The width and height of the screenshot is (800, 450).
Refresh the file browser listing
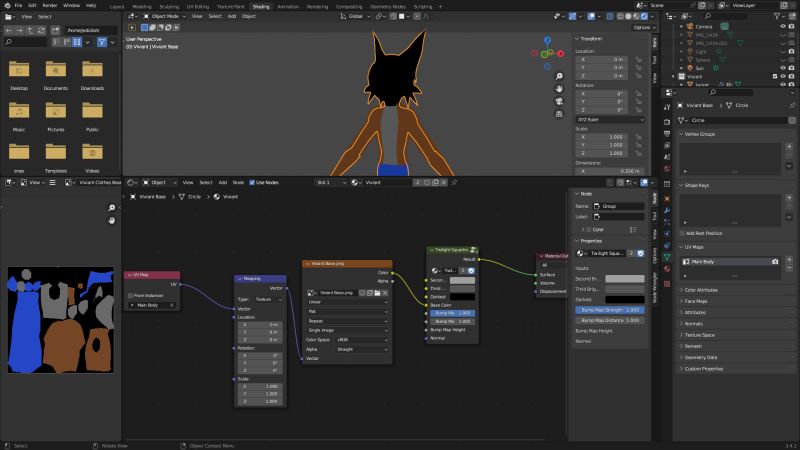(x=41, y=31)
